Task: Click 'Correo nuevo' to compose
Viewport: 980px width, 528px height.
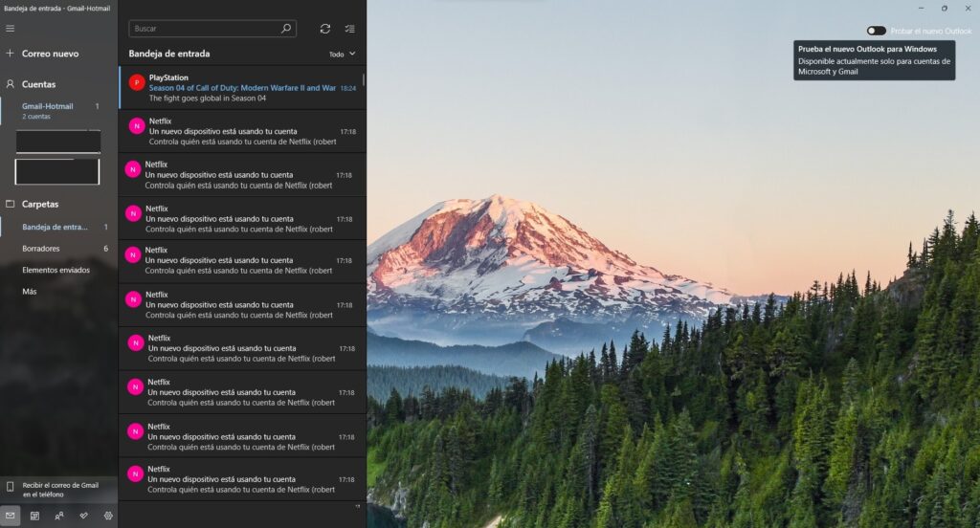Action: tap(50, 54)
